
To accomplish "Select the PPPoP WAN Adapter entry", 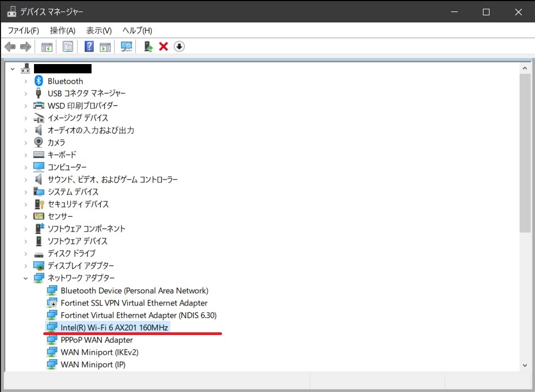I will point(96,340).
